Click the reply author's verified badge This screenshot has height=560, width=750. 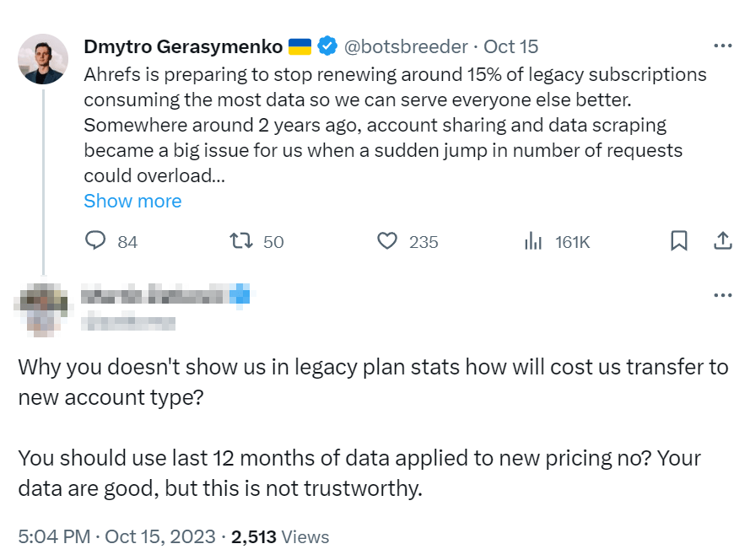[x=240, y=295]
